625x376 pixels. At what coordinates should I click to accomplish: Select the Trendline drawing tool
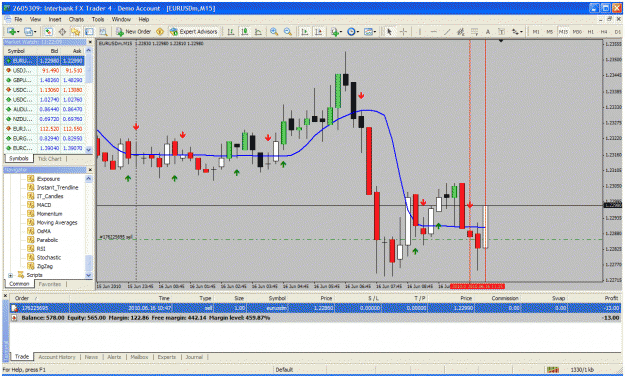(447, 31)
